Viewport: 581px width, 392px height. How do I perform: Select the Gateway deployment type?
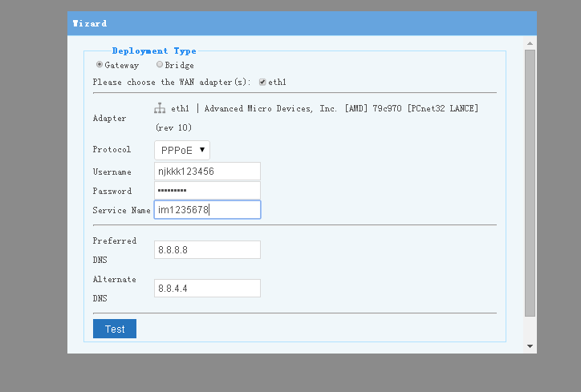[x=100, y=64]
